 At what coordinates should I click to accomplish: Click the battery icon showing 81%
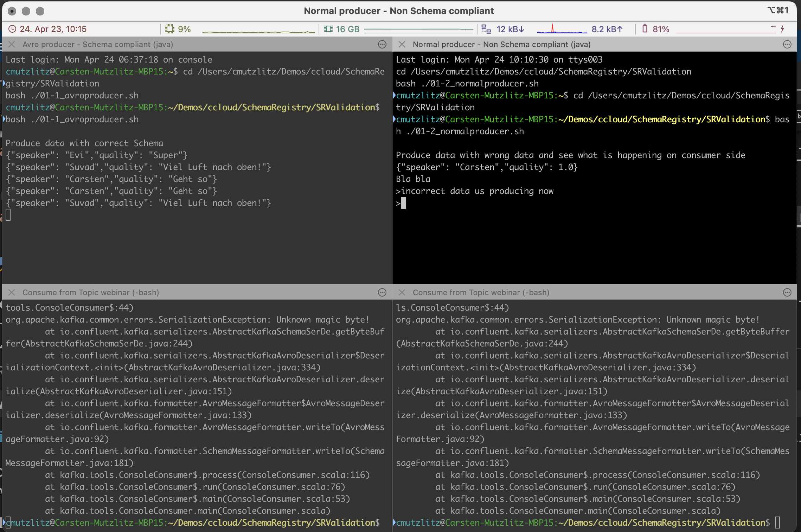pos(645,28)
